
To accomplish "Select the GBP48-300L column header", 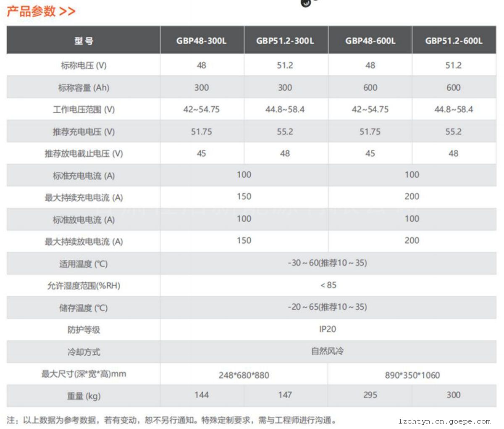I will 201,41.
